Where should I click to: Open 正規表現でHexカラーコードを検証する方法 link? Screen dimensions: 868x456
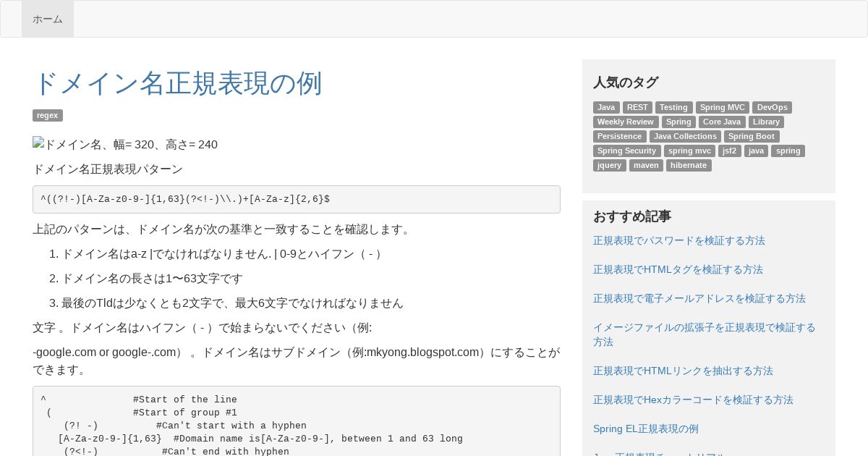693,400
